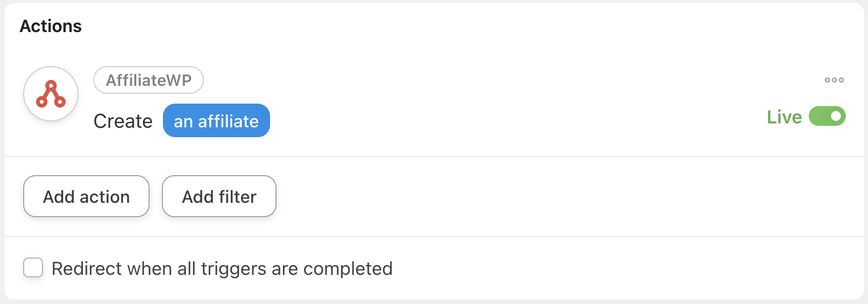Select the circular integration avatar for AffiliateWP
The width and height of the screenshot is (868, 304).
click(51, 94)
